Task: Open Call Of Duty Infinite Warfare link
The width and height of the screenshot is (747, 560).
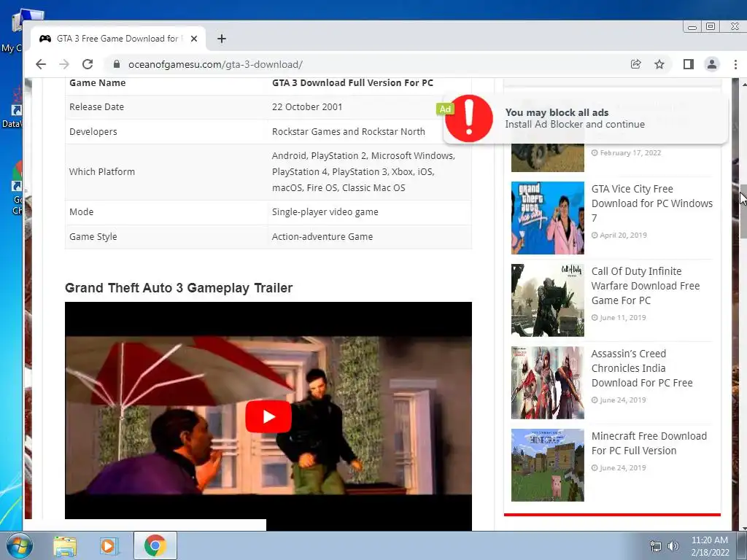Action: [646, 286]
